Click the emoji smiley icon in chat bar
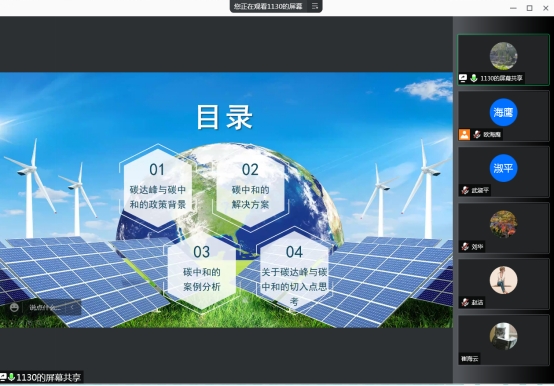554x386 pixels. pyautogui.click(x=14, y=307)
